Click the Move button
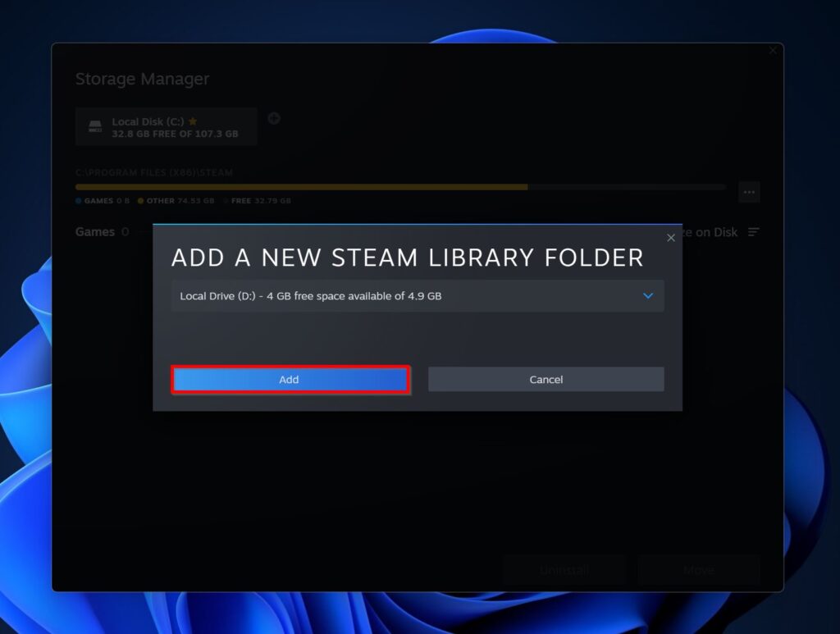Image resolution: width=840 pixels, height=634 pixels. [x=698, y=569]
